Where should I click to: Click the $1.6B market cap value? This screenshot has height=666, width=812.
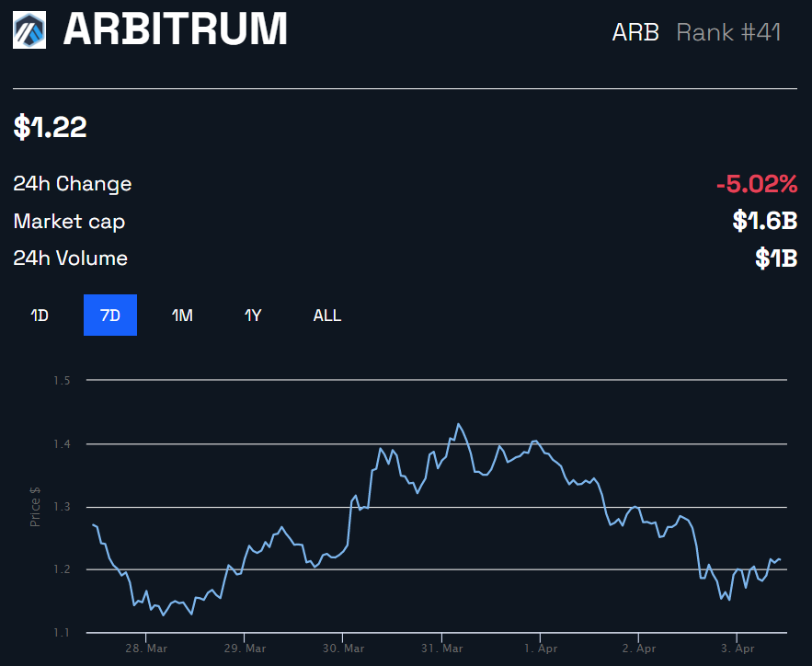click(765, 221)
